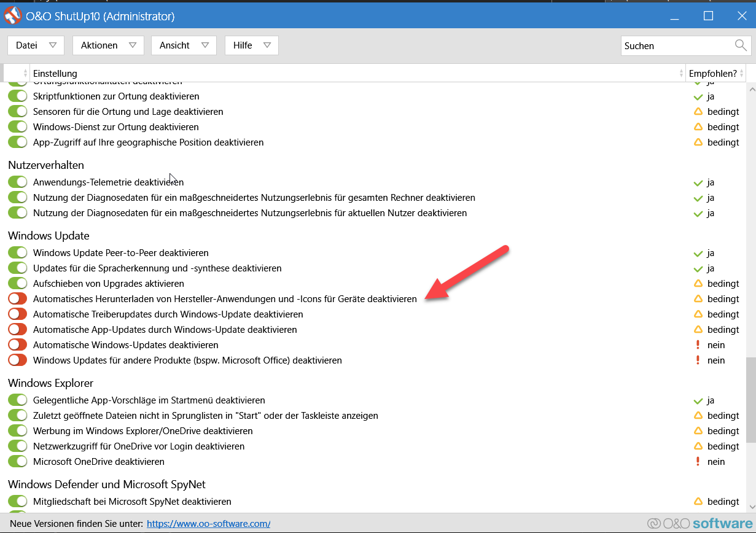Select Werbung im Windows Explorer/OneDrive deaktivieren text
This screenshot has height=533, width=756.
click(143, 431)
